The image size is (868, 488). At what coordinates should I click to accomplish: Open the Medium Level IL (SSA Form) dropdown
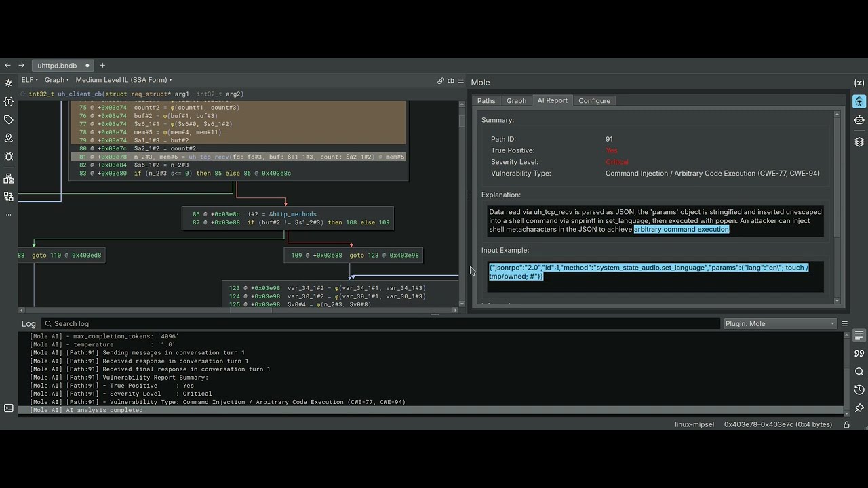point(123,79)
